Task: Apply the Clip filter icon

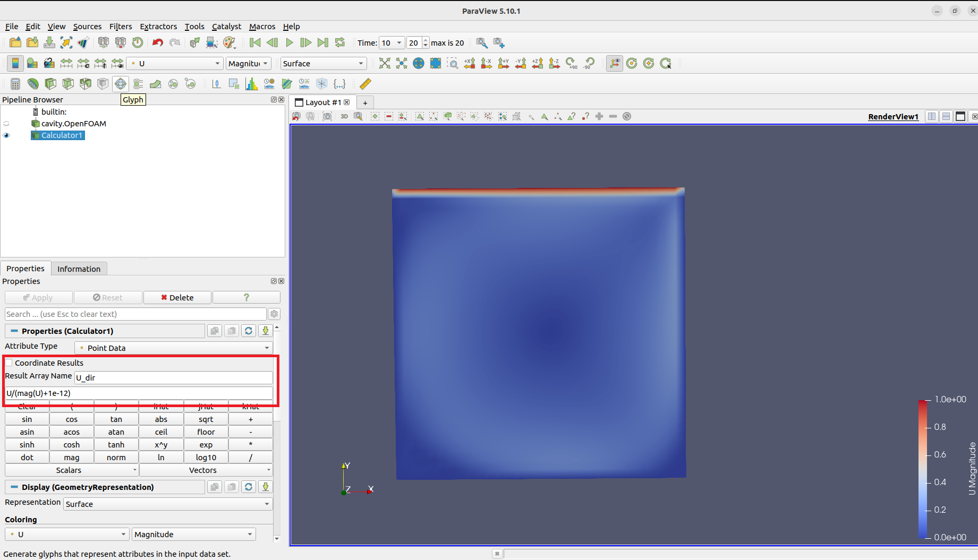Action: pyautogui.click(x=50, y=84)
